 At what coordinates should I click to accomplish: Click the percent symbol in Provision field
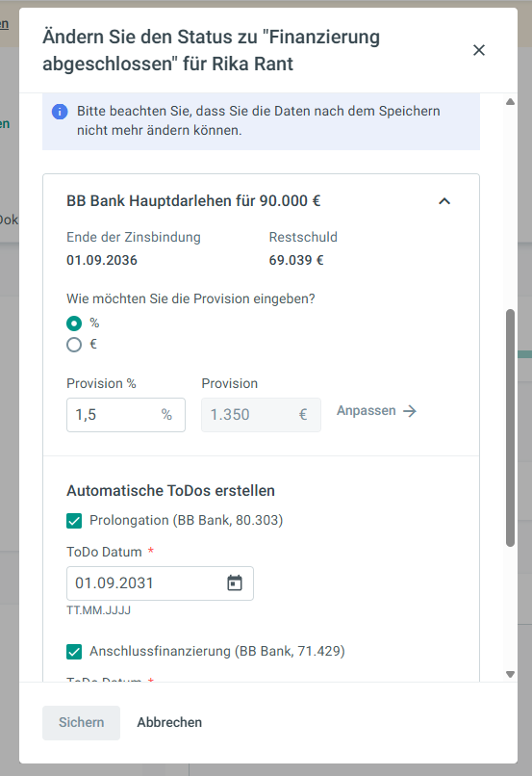pos(166,415)
